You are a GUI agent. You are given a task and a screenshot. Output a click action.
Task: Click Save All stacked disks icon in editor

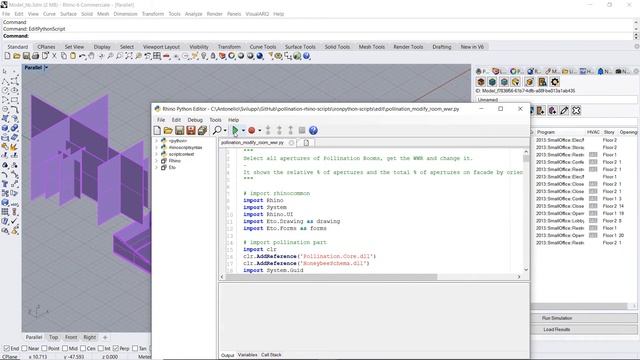[202, 130]
